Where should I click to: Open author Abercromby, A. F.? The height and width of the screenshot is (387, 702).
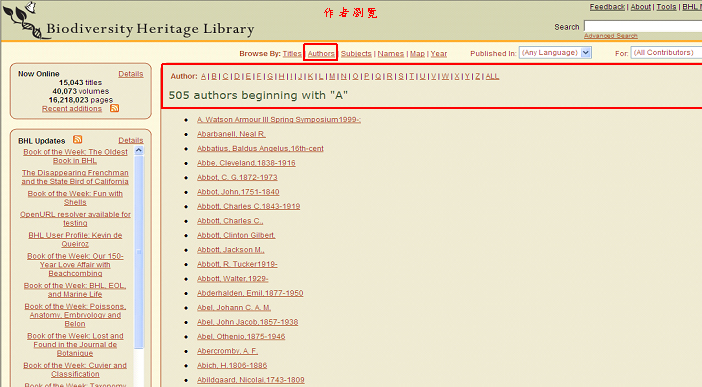[227, 351]
